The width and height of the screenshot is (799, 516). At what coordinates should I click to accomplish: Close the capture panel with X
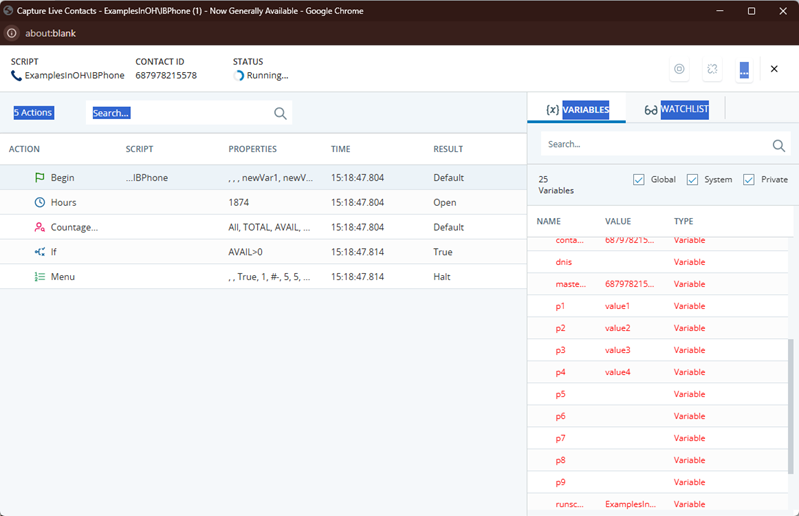pos(774,69)
